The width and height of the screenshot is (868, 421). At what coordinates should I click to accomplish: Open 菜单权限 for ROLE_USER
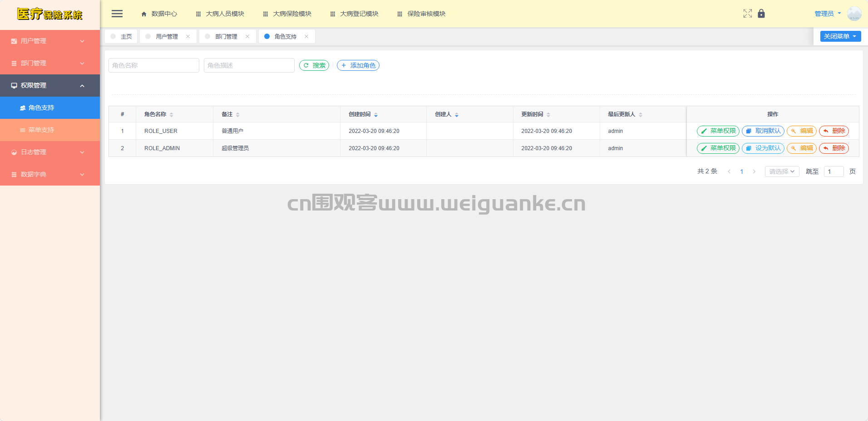coord(718,131)
